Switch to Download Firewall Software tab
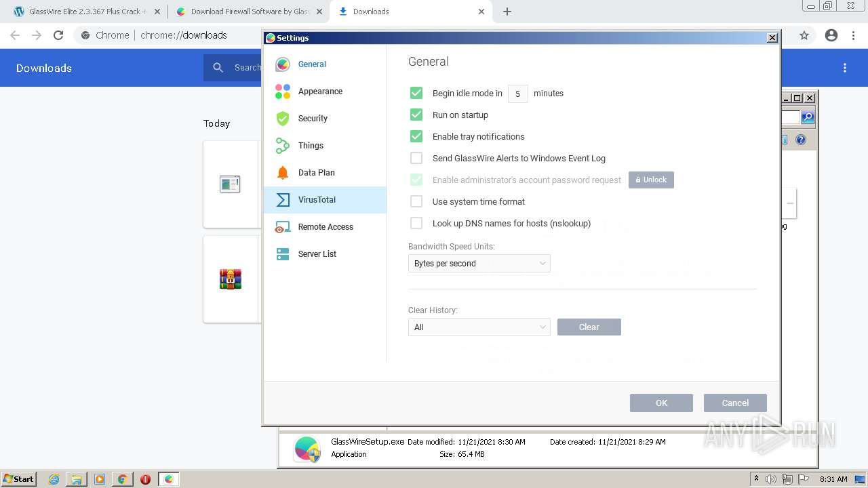 pyautogui.click(x=249, y=12)
